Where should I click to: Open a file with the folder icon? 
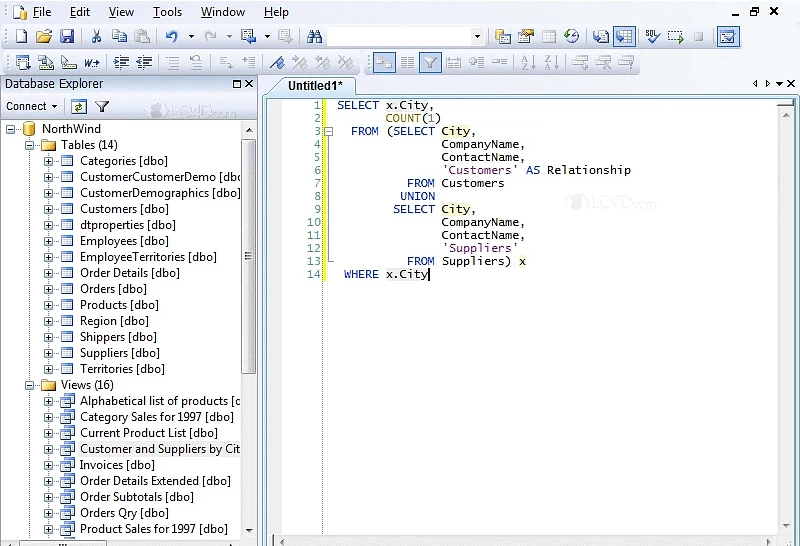(44, 37)
